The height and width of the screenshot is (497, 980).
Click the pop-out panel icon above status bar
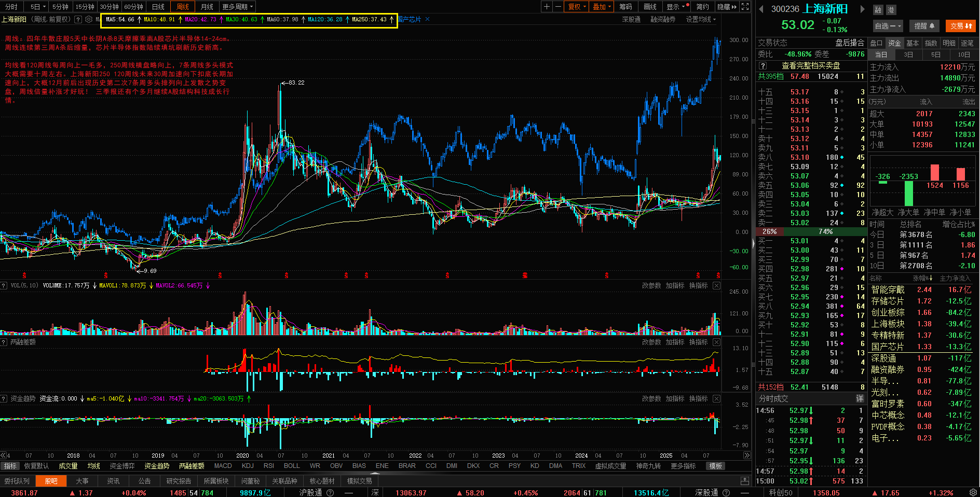[x=745, y=481]
